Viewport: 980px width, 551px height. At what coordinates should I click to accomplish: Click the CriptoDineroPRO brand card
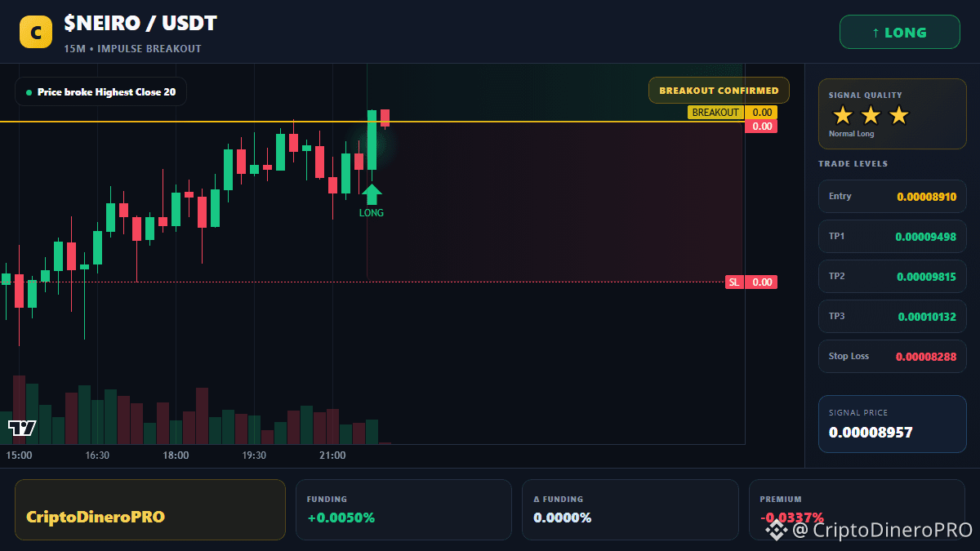tap(150, 509)
